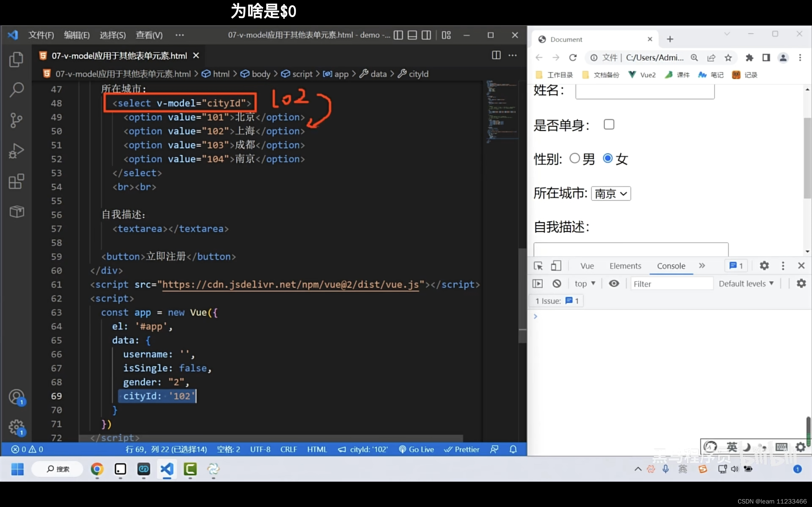Open the VS Code Explorer panel
812x507 pixels.
pos(16,59)
